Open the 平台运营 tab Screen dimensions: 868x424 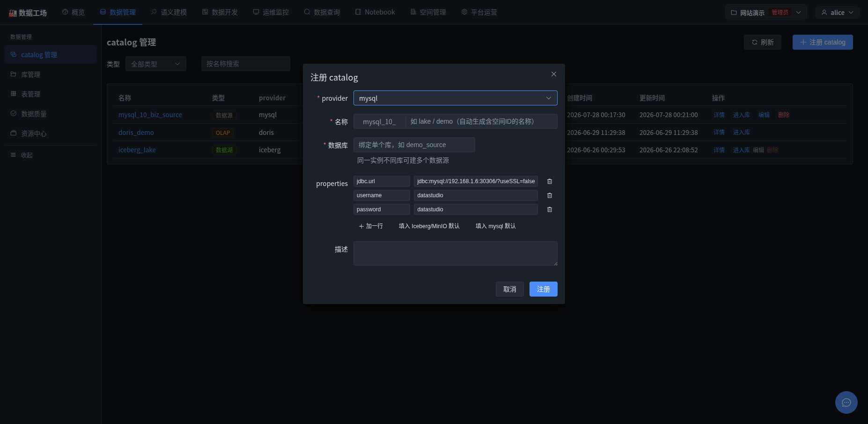pos(479,12)
